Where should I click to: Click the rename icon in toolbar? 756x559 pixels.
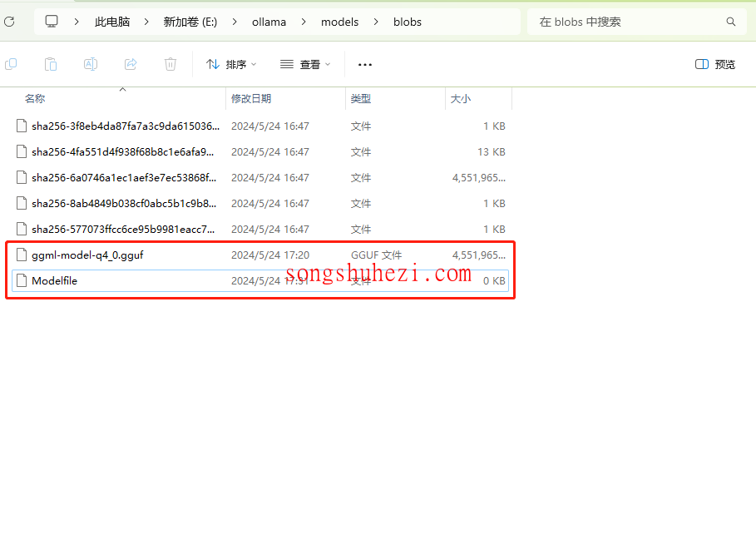coord(91,64)
